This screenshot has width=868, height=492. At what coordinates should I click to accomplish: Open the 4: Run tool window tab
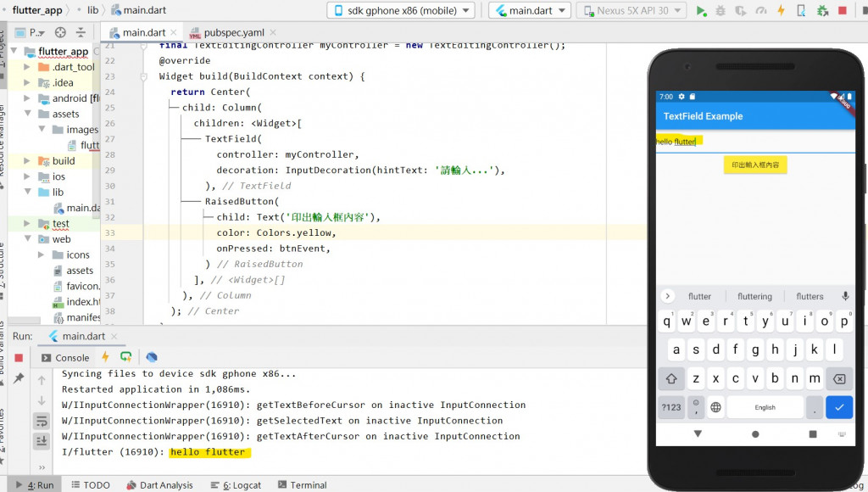35,485
